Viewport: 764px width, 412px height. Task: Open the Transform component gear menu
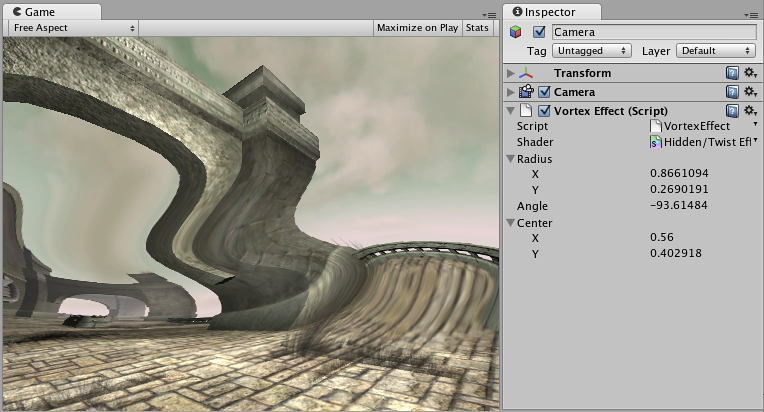(x=750, y=73)
